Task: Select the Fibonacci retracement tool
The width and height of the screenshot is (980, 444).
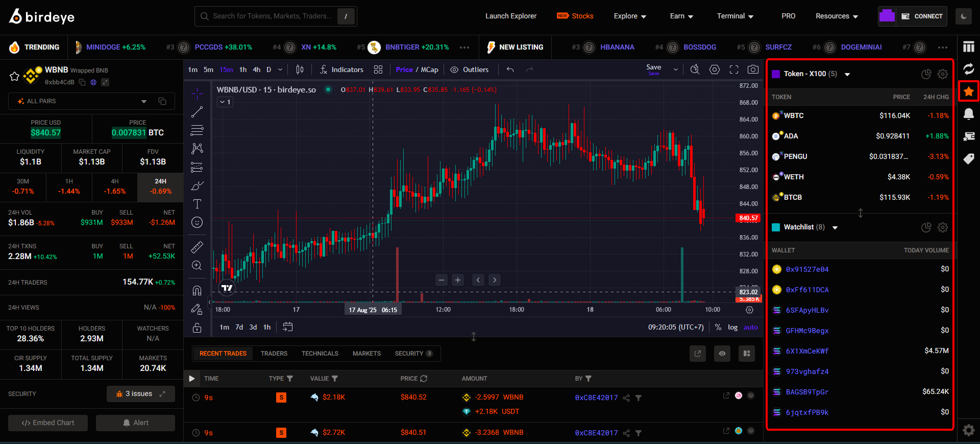Action: coord(197,130)
